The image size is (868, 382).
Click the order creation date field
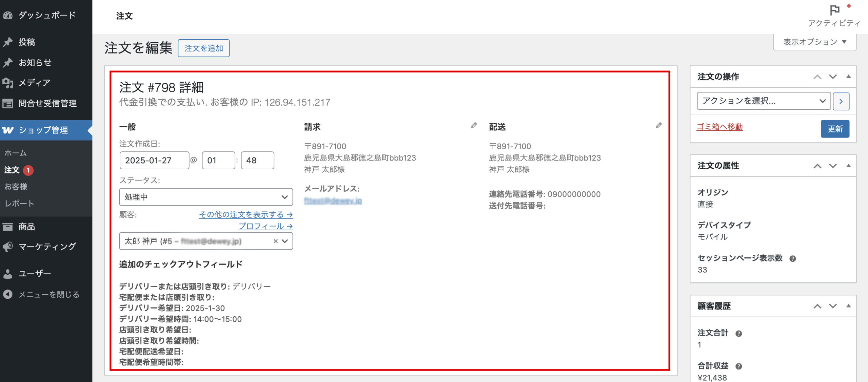tap(154, 161)
